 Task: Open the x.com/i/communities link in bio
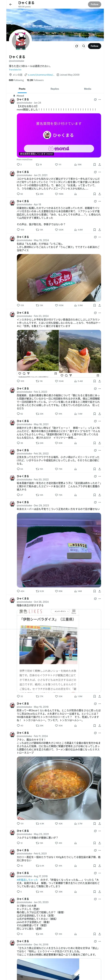pyautogui.click(x=41, y=75)
